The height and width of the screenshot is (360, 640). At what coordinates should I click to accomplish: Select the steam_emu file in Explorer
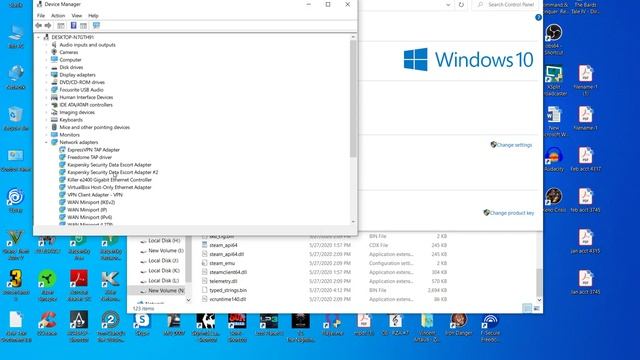[222, 263]
